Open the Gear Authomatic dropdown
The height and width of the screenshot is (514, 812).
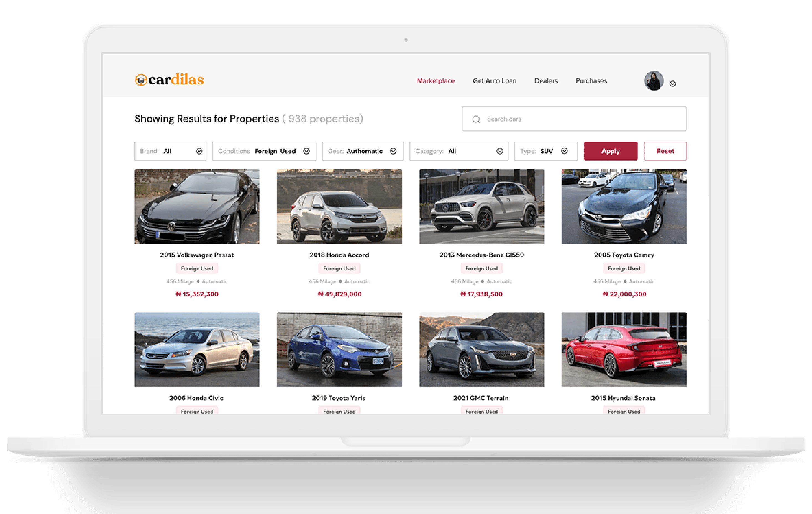(x=362, y=151)
